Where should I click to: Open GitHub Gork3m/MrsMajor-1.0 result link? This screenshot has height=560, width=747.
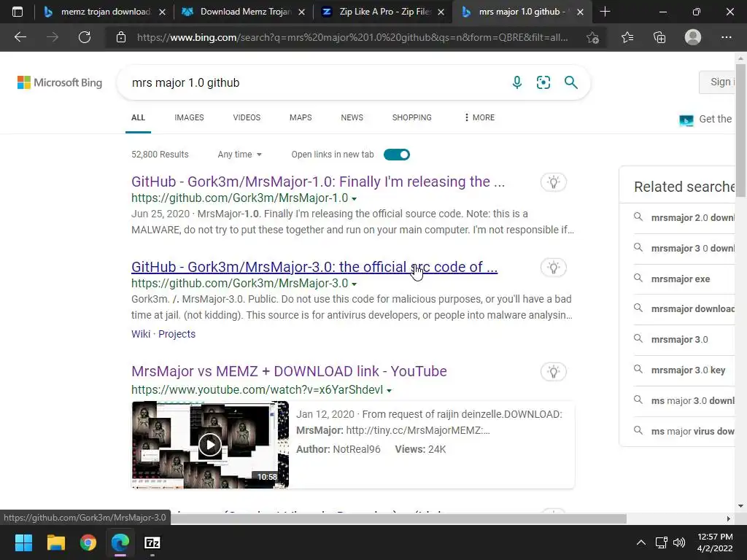tap(318, 182)
